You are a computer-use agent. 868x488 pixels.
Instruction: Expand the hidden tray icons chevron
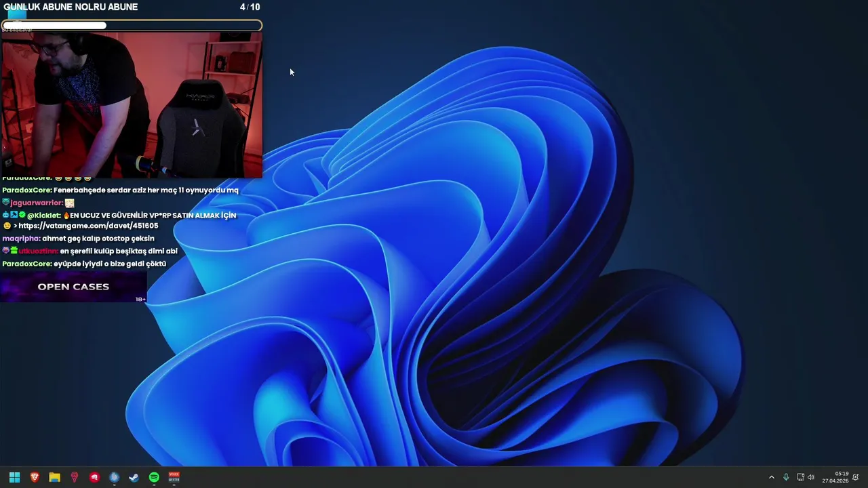click(771, 477)
